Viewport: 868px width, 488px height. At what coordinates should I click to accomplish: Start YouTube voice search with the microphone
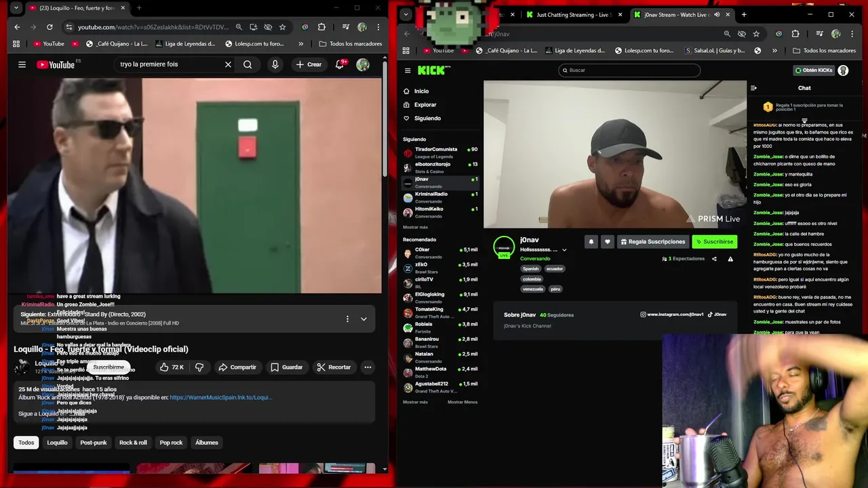275,64
